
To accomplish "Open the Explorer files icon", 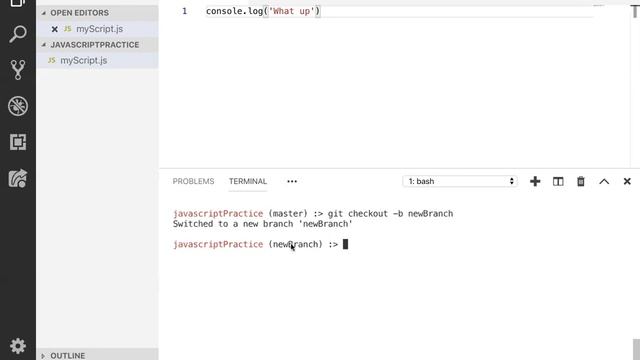I will tap(18, 3).
